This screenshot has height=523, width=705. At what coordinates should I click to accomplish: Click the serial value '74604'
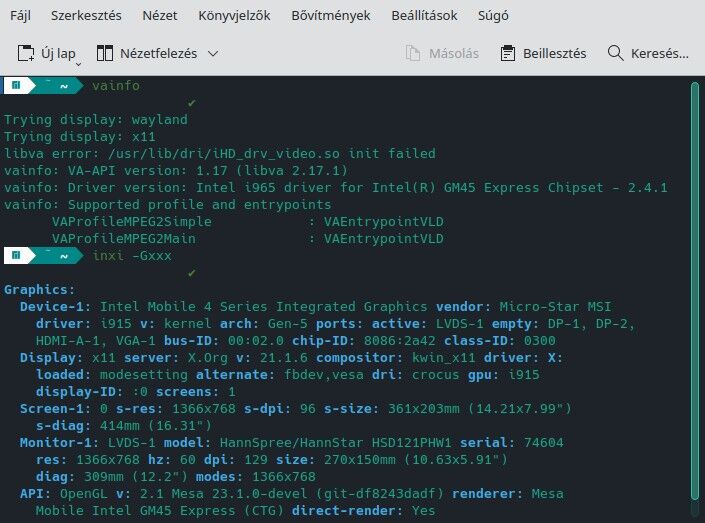pyautogui.click(x=543, y=443)
